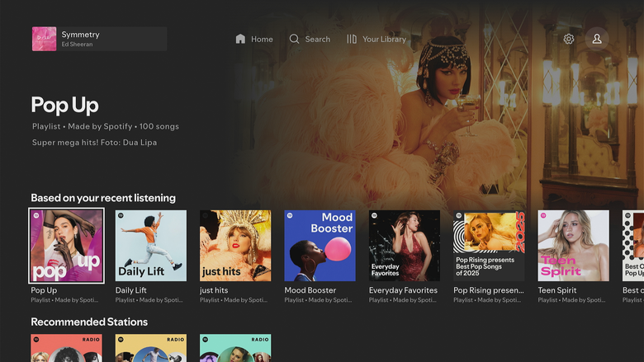
Task: Select the Pop Up playlist cover
Action: click(x=67, y=246)
